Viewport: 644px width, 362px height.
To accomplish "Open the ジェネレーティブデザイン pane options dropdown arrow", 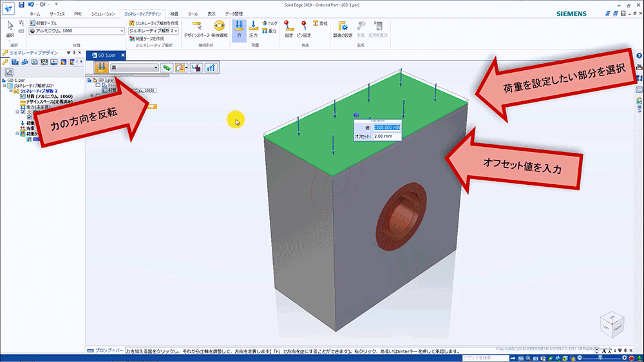I will click(x=69, y=53).
